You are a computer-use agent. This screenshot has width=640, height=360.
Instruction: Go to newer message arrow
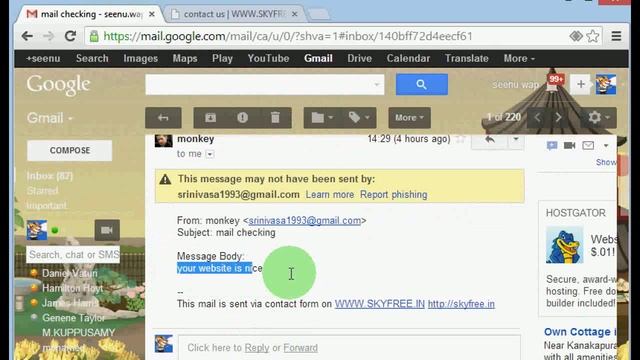pyautogui.click(x=538, y=118)
